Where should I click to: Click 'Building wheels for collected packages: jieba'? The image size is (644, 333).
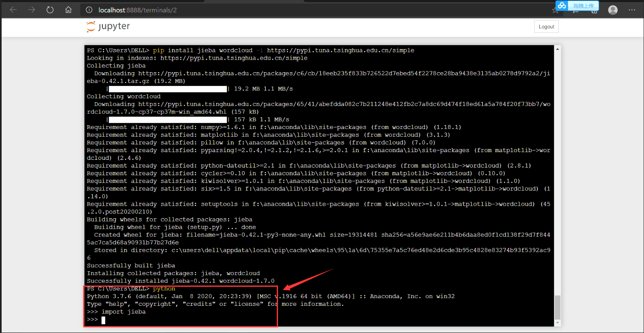pos(170,219)
